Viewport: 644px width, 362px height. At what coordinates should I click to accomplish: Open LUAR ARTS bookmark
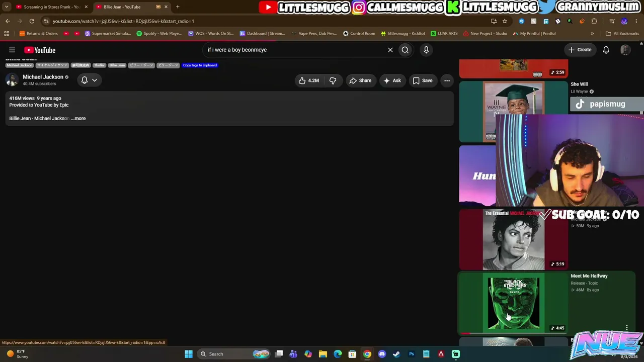coord(444,34)
